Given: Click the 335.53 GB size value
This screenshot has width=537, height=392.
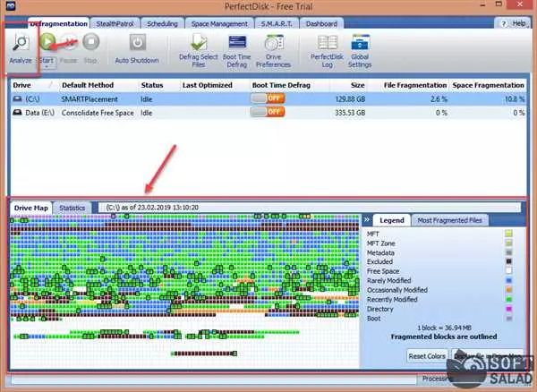Looking at the screenshot, I should point(350,113).
